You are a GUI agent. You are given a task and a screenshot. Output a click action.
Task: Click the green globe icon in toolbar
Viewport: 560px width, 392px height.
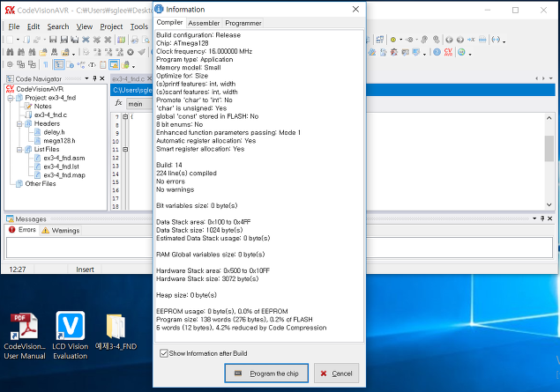point(461,53)
